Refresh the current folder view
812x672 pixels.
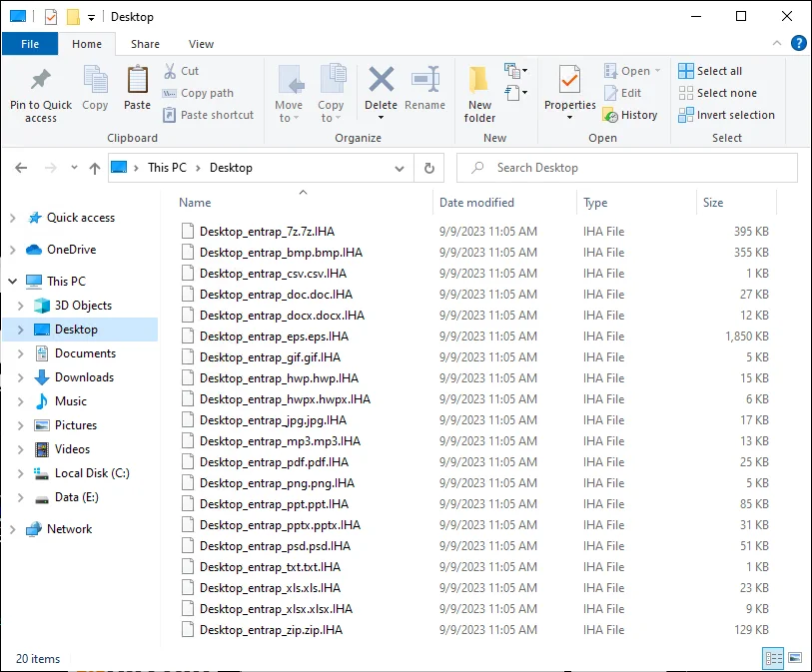[428, 168]
